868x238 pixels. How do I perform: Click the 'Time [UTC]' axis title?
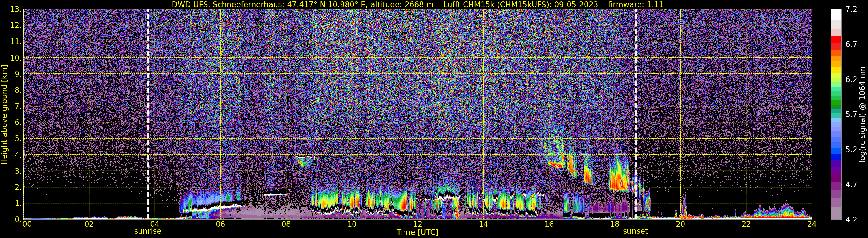(x=417, y=232)
